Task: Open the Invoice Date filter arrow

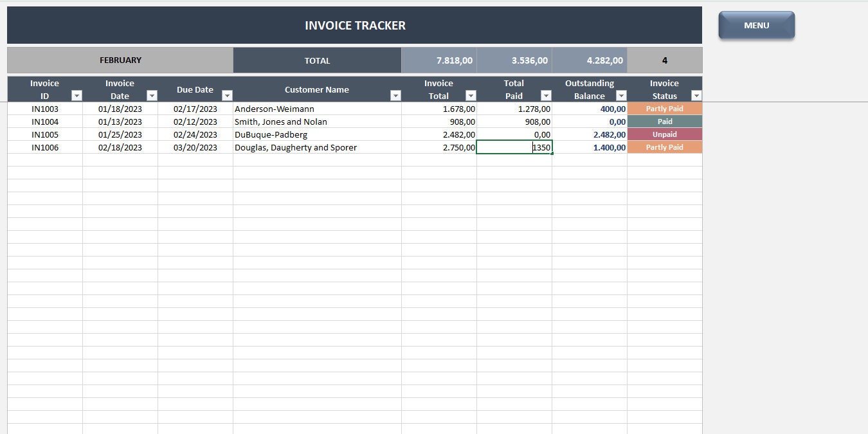Action: tap(152, 95)
